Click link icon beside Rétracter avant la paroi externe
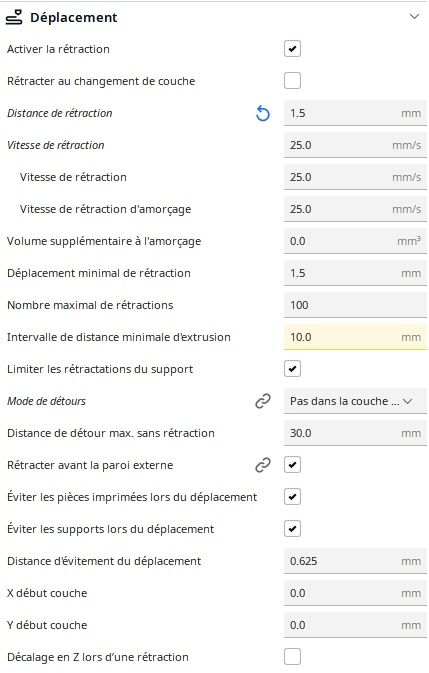 263,465
